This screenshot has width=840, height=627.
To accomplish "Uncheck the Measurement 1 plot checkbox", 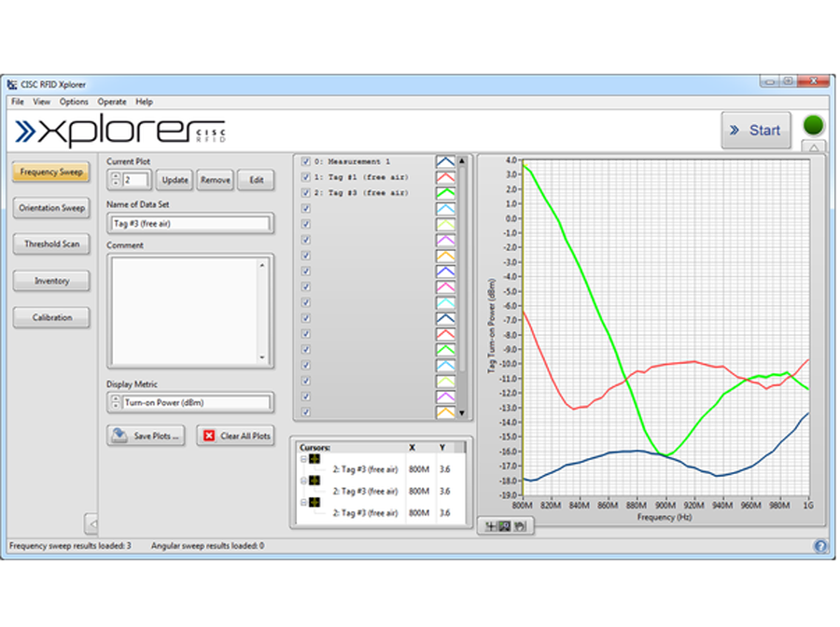I will point(305,161).
